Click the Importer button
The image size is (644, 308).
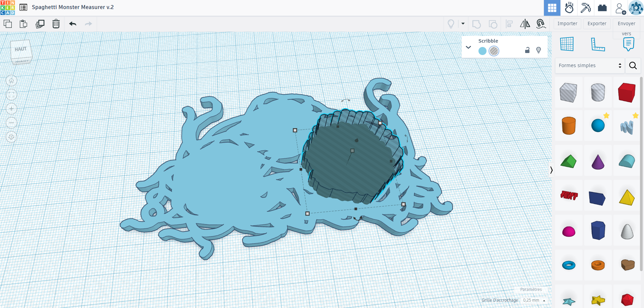[x=567, y=23]
